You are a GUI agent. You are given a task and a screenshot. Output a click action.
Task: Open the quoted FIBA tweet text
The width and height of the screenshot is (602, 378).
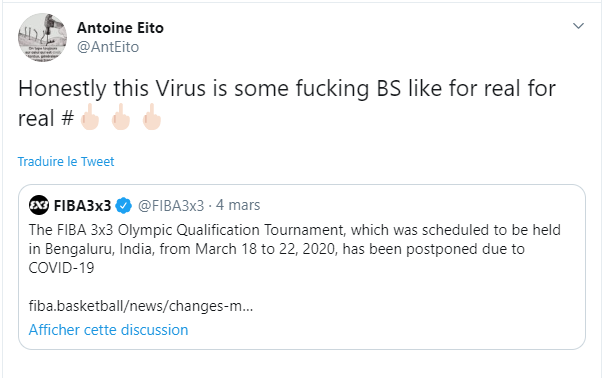294,249
